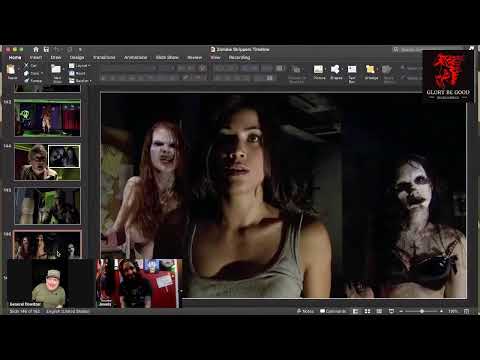Viewport: 480px width, 360px height.
Task: Open the Recording tab
Action: point(239,58)
